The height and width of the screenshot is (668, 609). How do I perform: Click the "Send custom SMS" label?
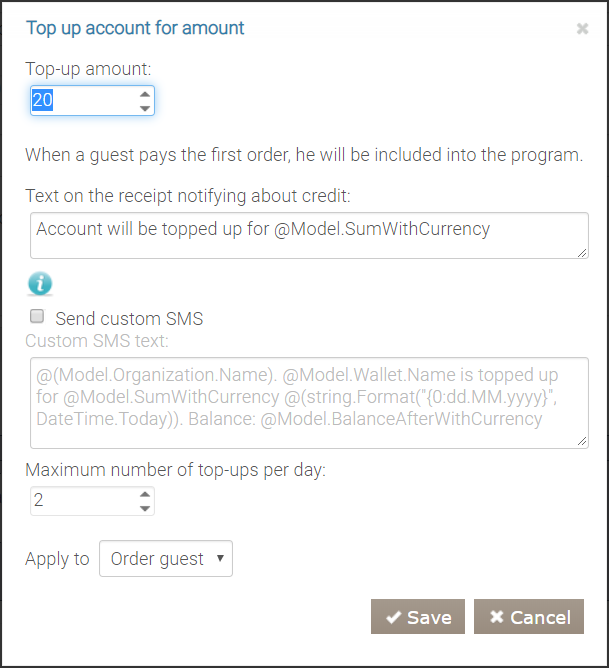click(129, 319)
